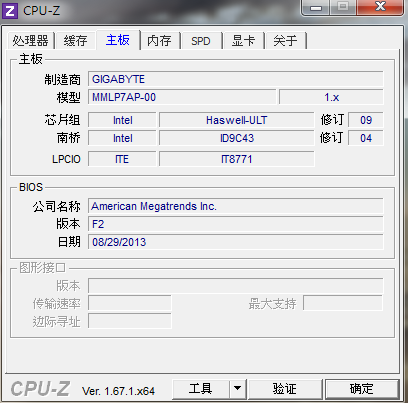Click the Intel value in 芯片组 row

tap(122, 120)
